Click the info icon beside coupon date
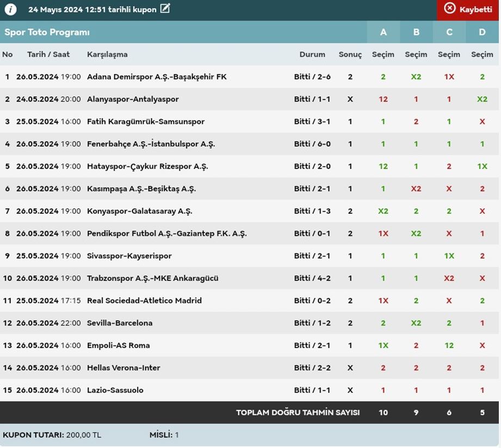This screenshot has height=448, width=501. click(10, 9)
